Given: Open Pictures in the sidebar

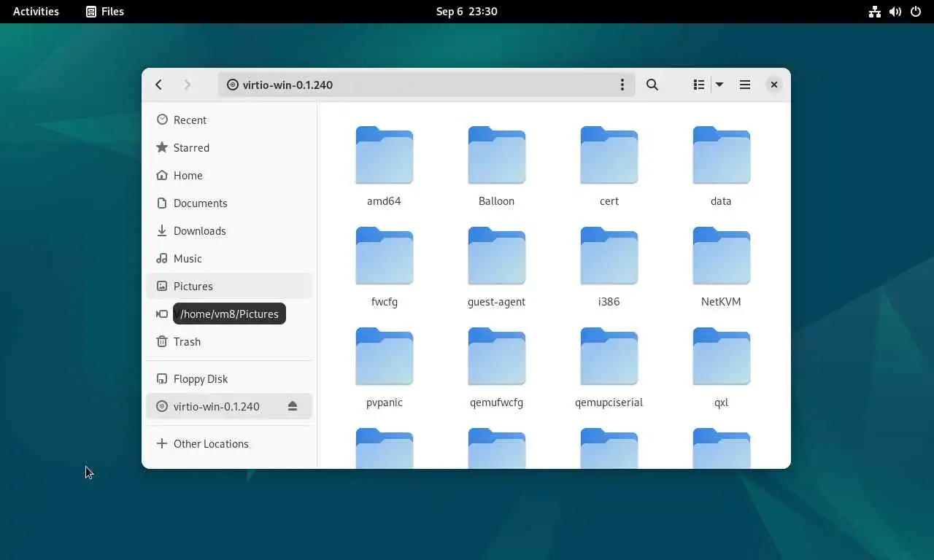Looking at the screenshot, I should pyautogui.click(x=229, y=286).
